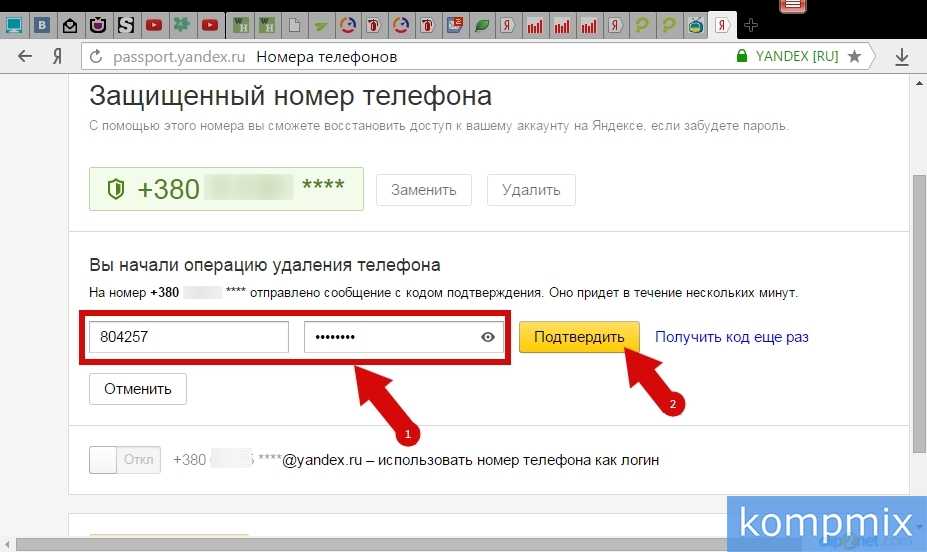Show password with the eye icon
The width and height of the screenshot is (927, 552).
(488, 337)
